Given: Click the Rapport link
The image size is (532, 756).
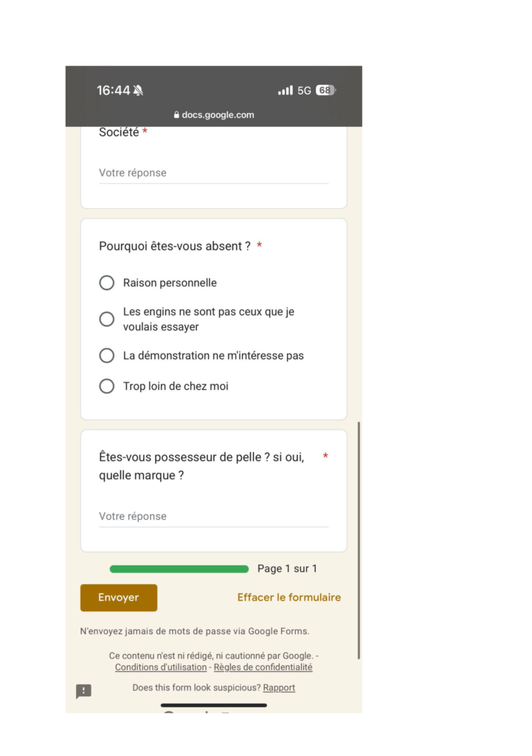Looking at the screenshot, I should point(279,687).
